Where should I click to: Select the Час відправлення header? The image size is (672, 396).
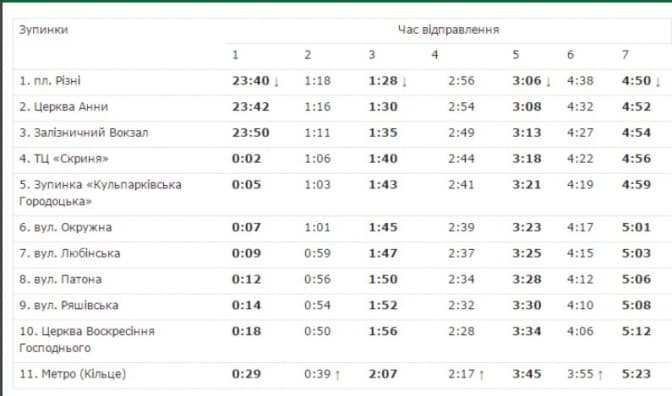pos(448,30)
